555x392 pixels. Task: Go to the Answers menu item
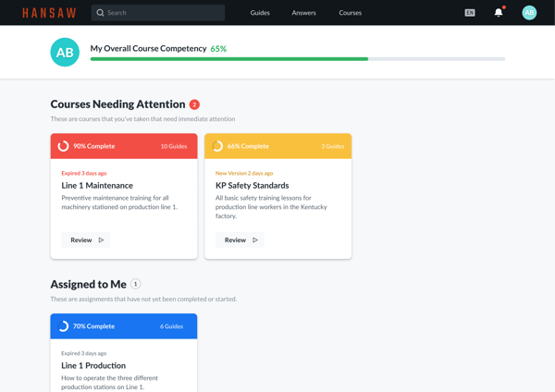click(303, 13)
